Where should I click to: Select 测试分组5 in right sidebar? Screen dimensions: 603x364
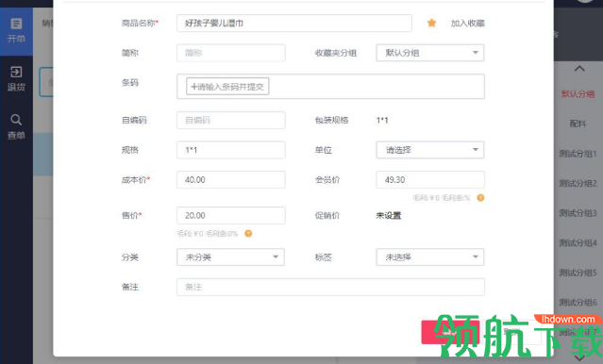click(578, 273)
